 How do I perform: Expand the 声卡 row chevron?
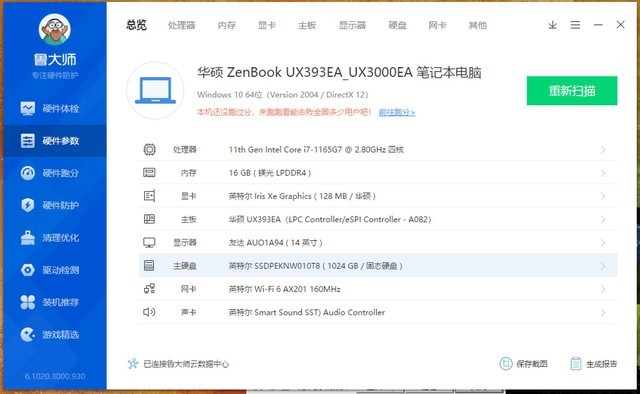click(x=603, y=313)
